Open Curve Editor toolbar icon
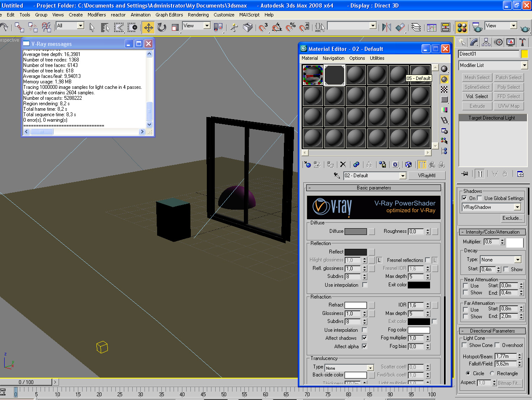 tap(432, 27)
